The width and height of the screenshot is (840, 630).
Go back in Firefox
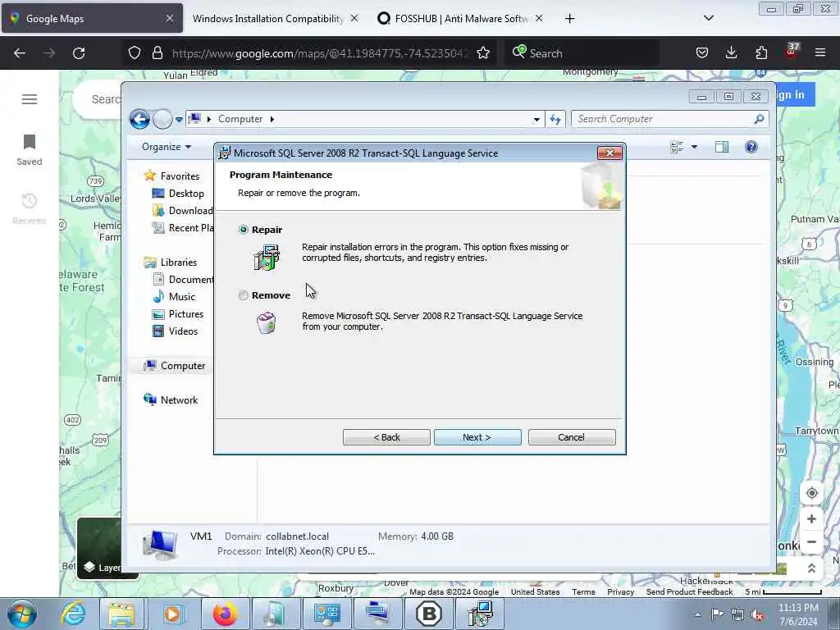[x=20, y=53]
